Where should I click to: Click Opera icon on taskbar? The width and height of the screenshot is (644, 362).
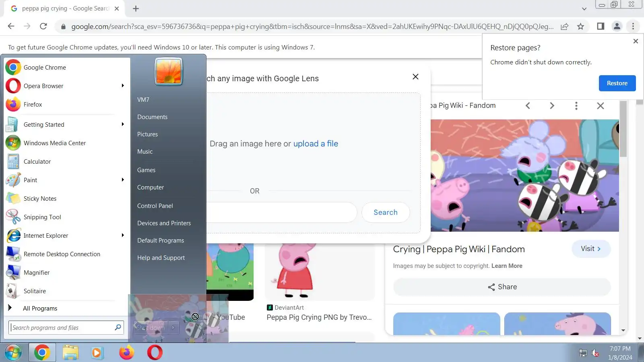point(155,353)
